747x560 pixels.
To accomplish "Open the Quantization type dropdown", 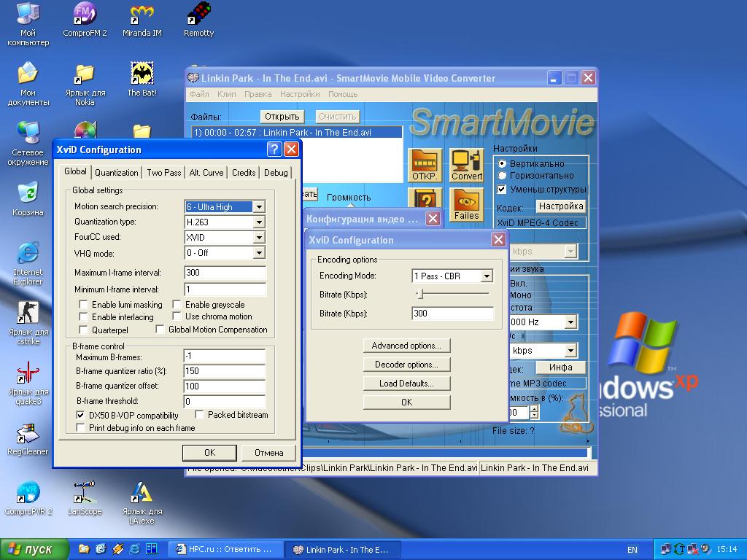I will click(259, 222).
